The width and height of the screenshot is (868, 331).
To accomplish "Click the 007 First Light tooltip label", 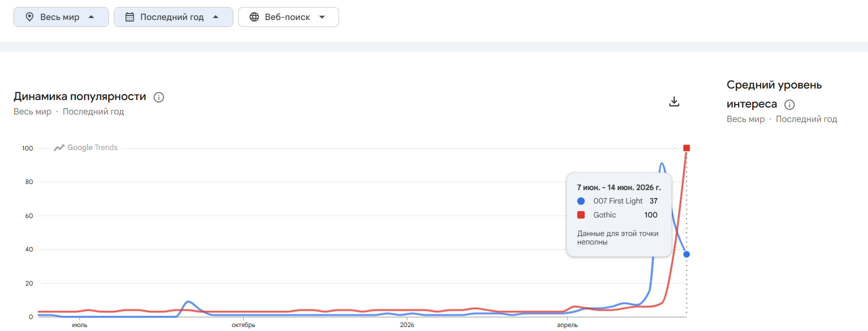I will (x=618, y=201).
